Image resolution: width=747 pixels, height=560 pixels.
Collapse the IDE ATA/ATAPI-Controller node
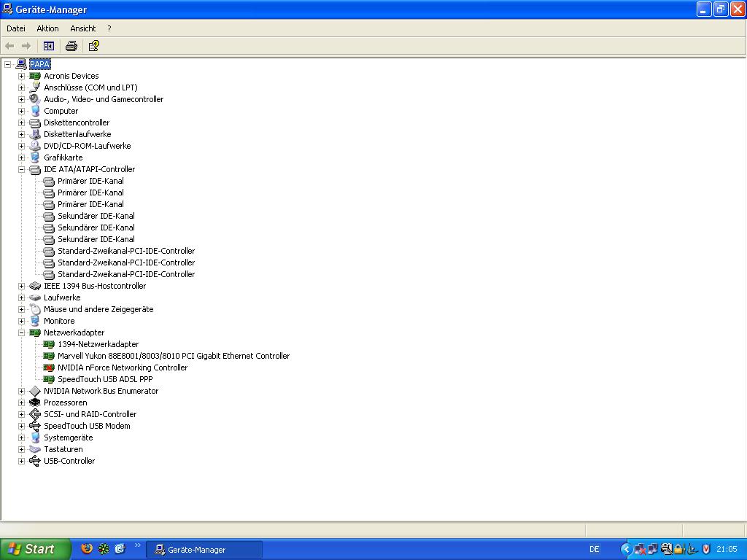click(21, 169)
